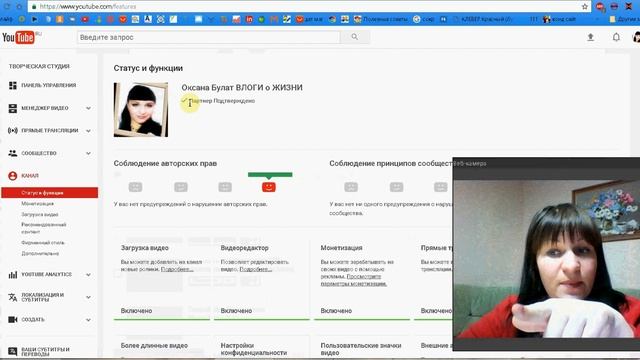
Task: Open the upload video arrow icon
Action: [x=590, y=37]
